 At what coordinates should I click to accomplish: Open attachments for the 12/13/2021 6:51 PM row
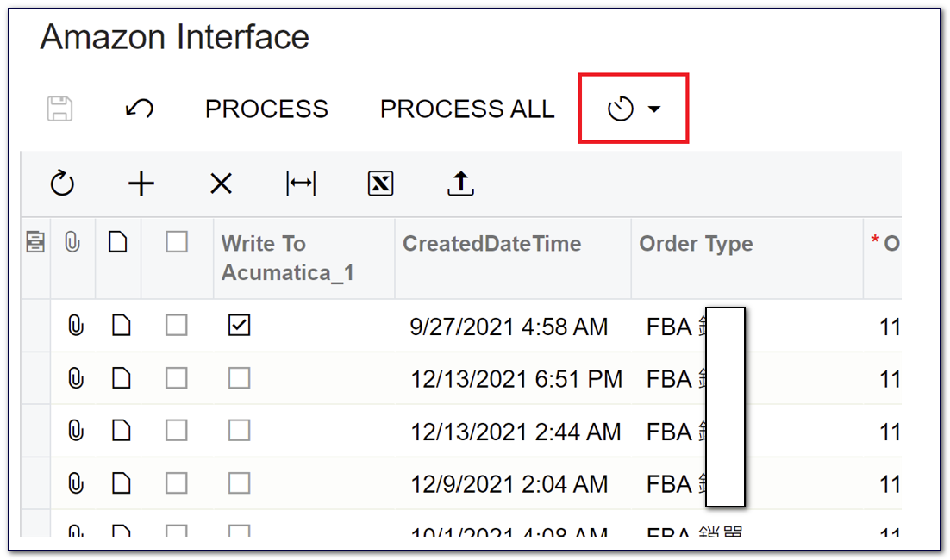[x=75, y=378]
